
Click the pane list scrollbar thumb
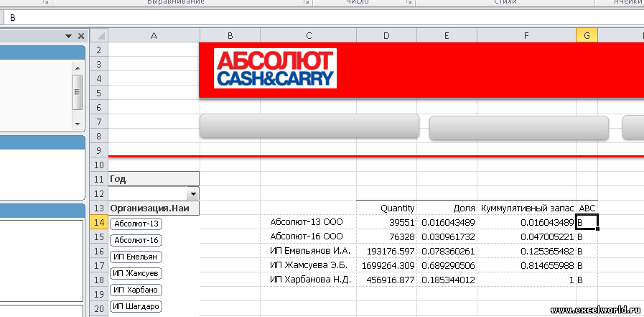click(78, 92)
